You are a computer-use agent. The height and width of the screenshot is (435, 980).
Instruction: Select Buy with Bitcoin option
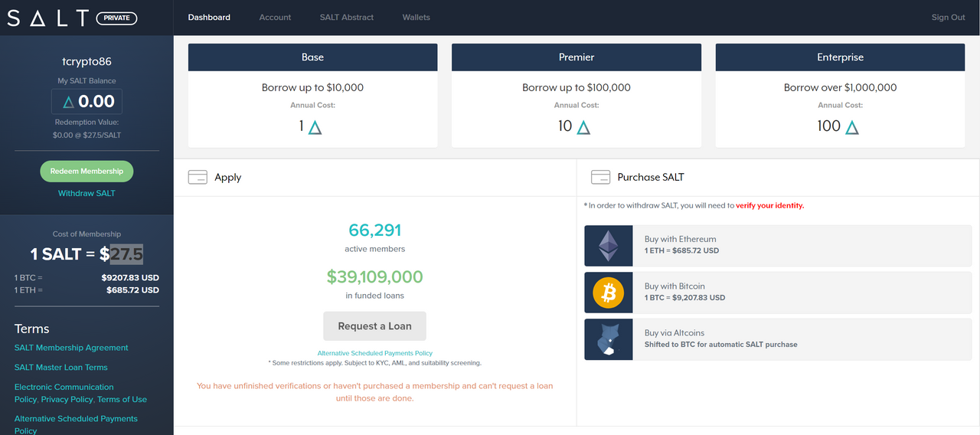click(778, 292)
